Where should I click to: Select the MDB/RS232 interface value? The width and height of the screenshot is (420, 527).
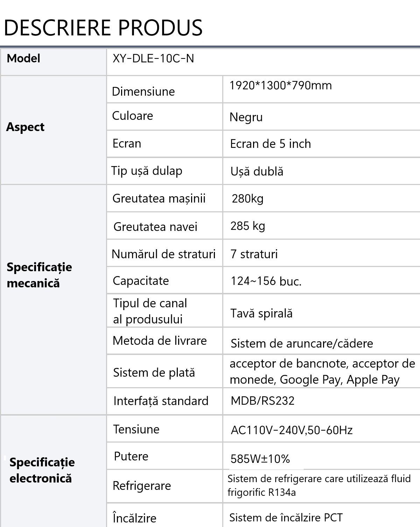click(262, 401)
